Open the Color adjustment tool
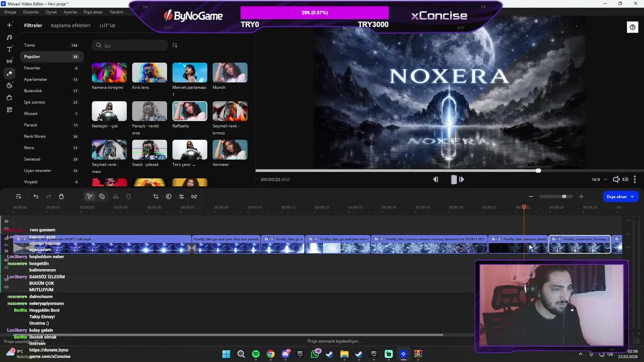The image size is (644, 362). (169, 197)
